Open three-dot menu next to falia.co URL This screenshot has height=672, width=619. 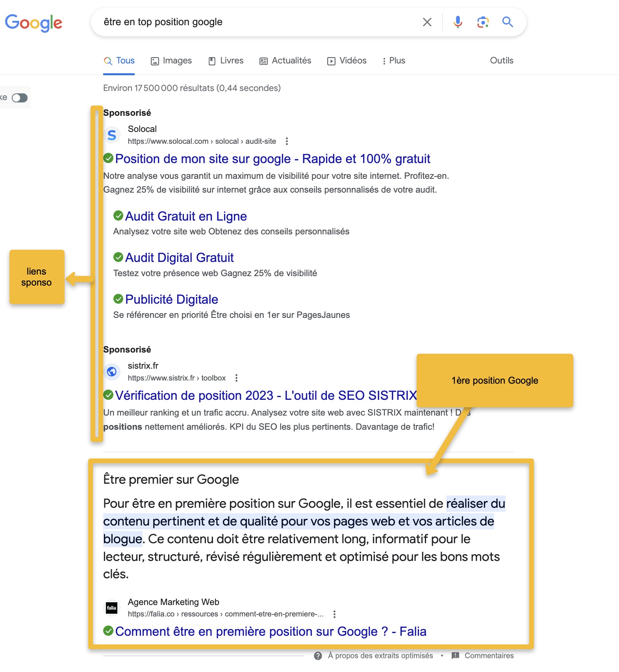334,614
